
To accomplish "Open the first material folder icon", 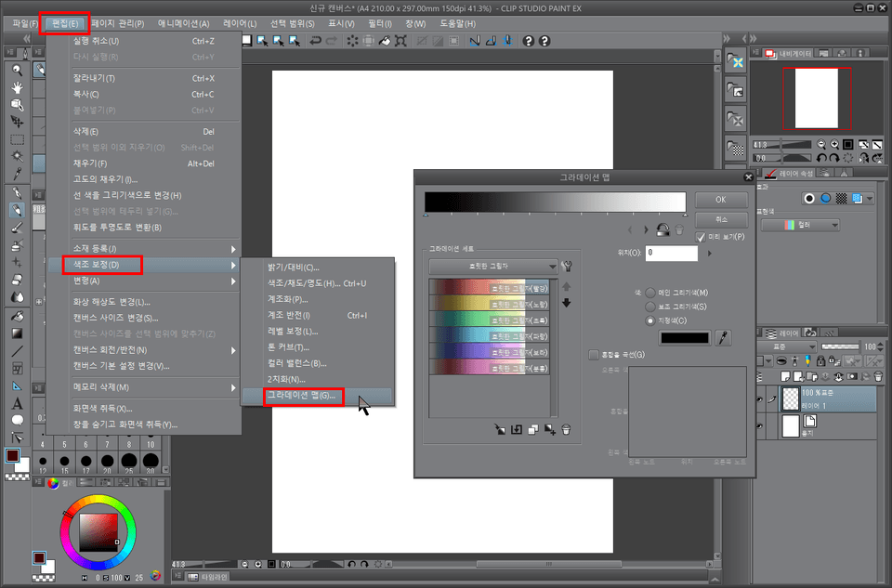I will pos(736,61).
